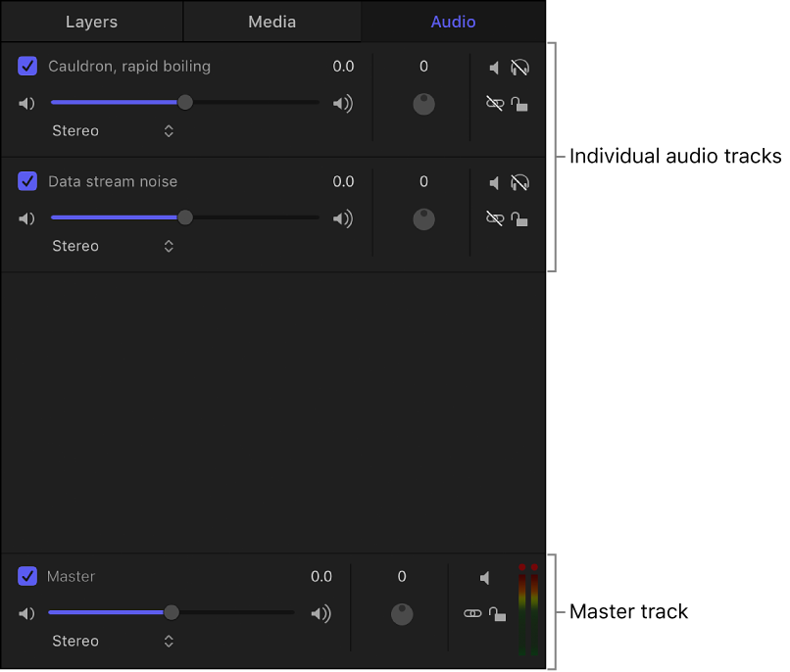Click the speaker icon right of Cauldron slider

343,102
